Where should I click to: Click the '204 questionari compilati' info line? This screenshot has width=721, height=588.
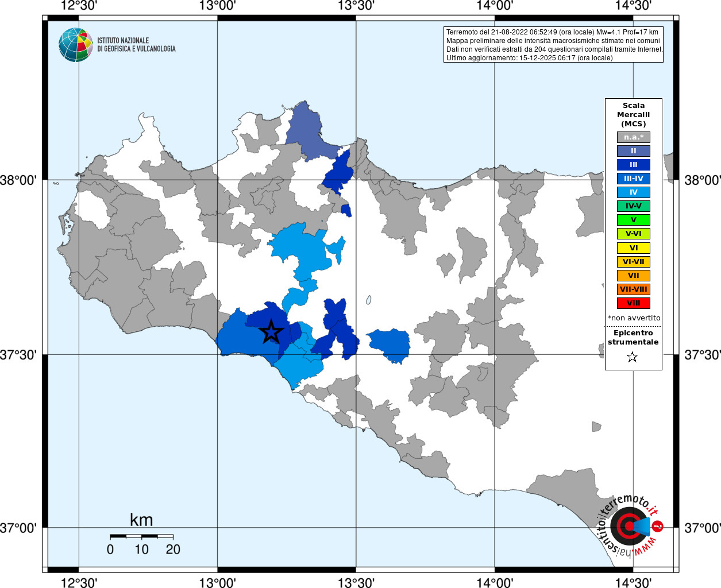click(x=554, y=49)
